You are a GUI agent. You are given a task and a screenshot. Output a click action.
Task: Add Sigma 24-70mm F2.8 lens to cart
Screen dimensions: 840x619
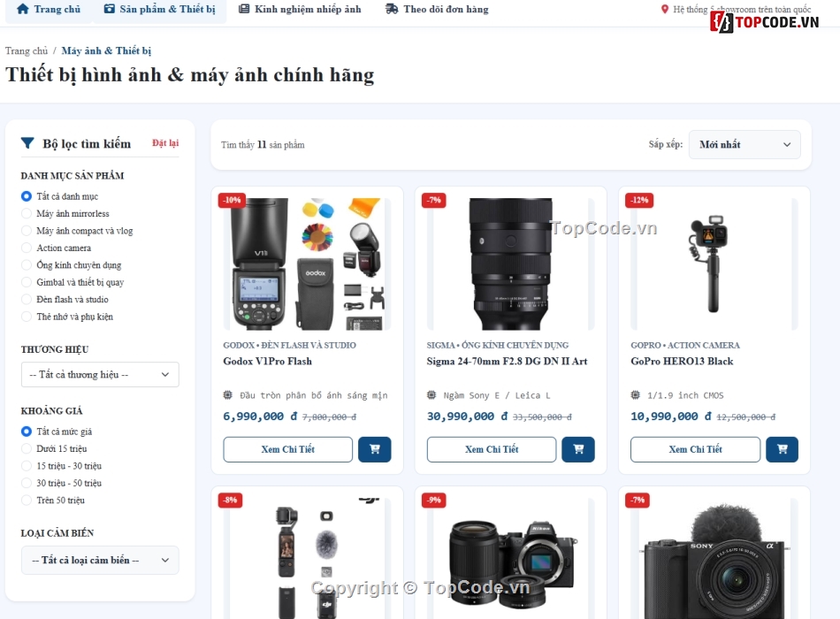[578, 449]
